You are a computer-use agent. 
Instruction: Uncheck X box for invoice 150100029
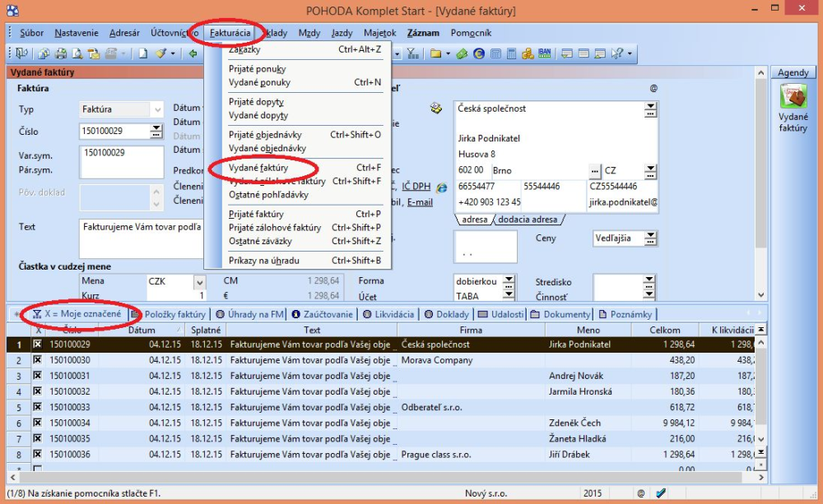click(x=37, y=344)
